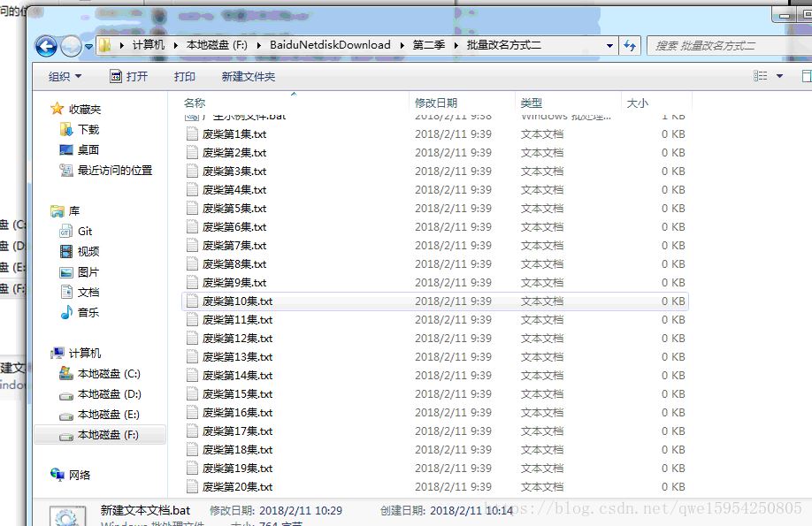Expand the arrow after 计算机 in breadcrumb

pos(176,46)
